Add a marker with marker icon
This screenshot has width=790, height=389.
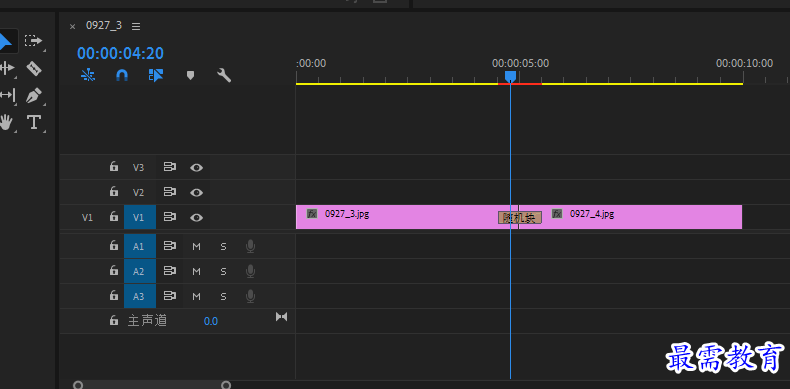190,76
